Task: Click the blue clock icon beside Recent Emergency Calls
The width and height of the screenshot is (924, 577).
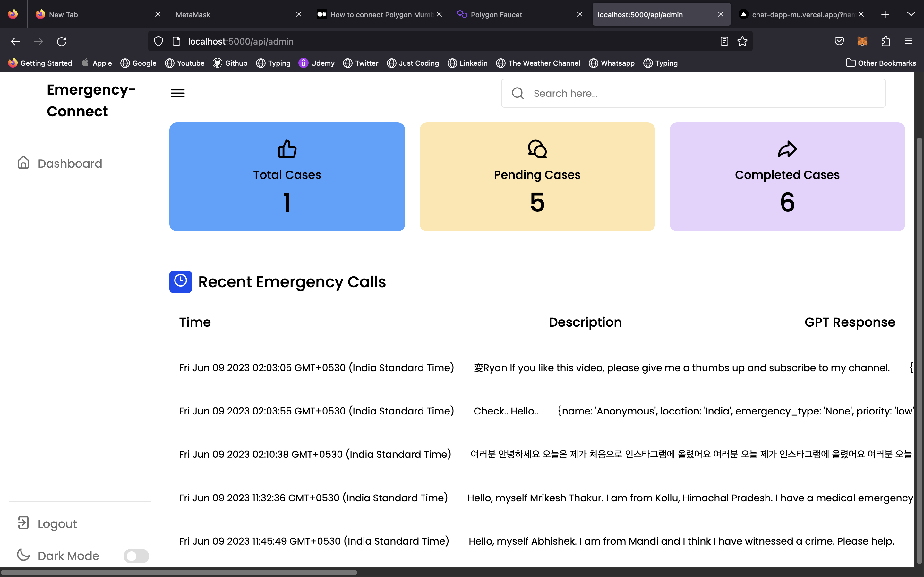Action: [x=181, y=282]
